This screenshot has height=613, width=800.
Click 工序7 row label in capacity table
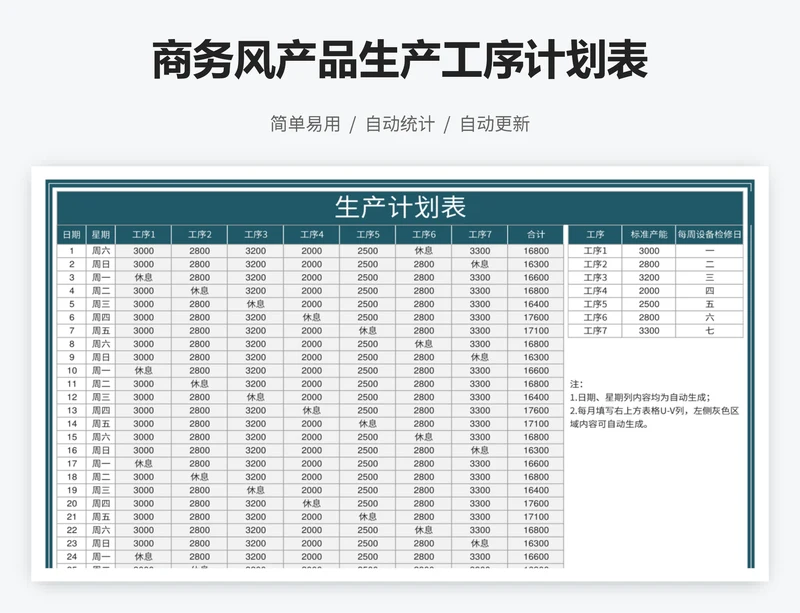tap(595, 331)
